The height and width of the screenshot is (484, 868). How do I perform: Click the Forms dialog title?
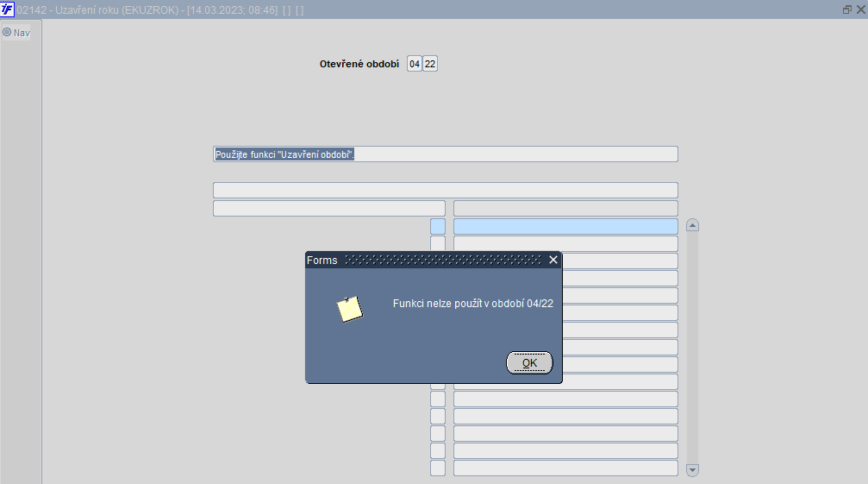322,261
